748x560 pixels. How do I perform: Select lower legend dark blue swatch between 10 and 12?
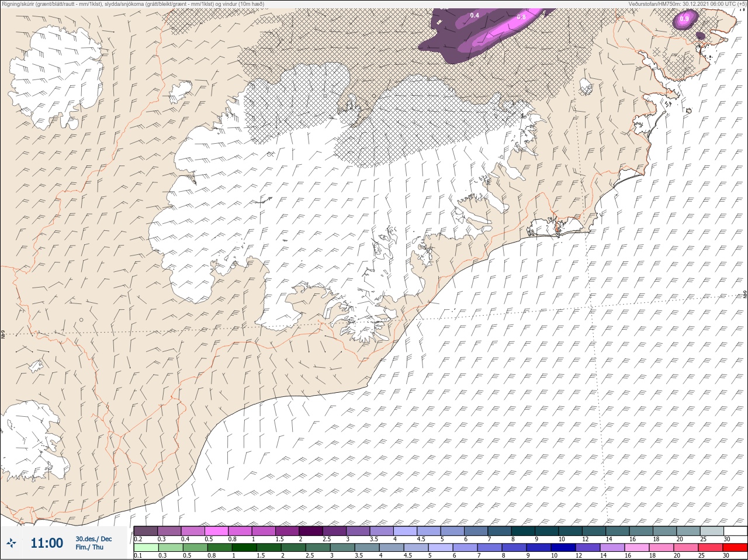(x=565, y=548)
